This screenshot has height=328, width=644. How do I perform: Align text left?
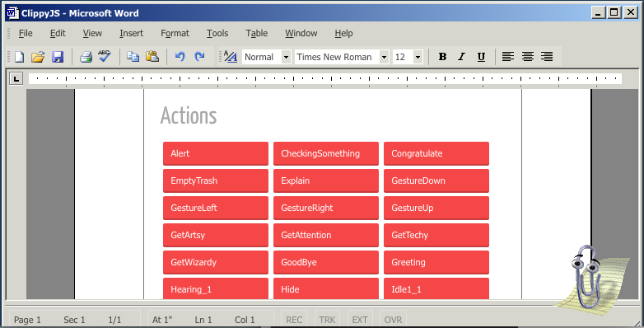click(508, 57)
